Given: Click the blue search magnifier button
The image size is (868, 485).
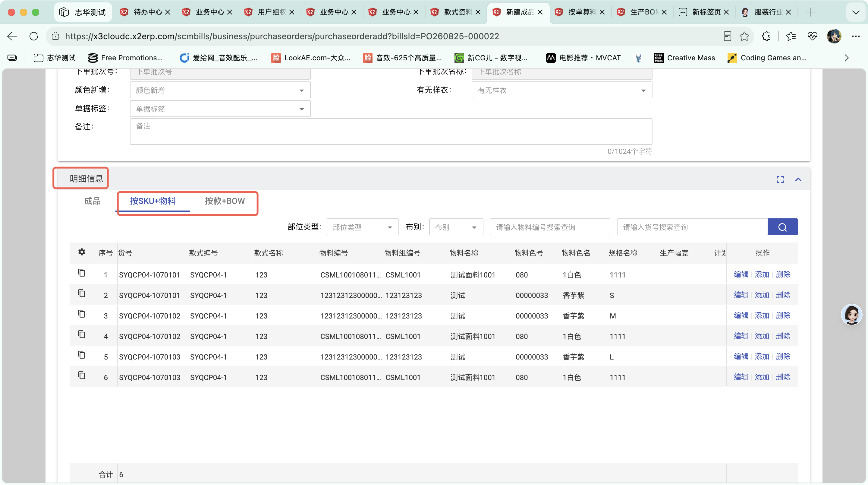Looking at the screenshot, I should click(782, 227).
